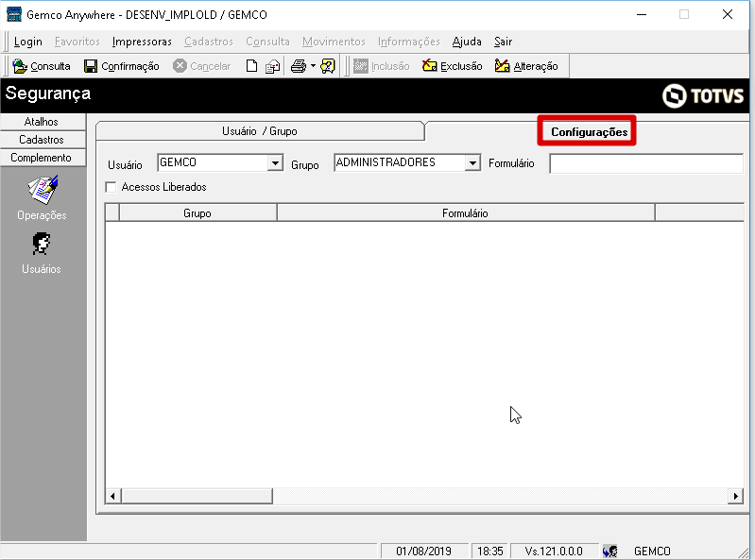The width and height of the screenshot is (755, 560).
Task: Click the Formulário column header
Action: click(466, 212)
